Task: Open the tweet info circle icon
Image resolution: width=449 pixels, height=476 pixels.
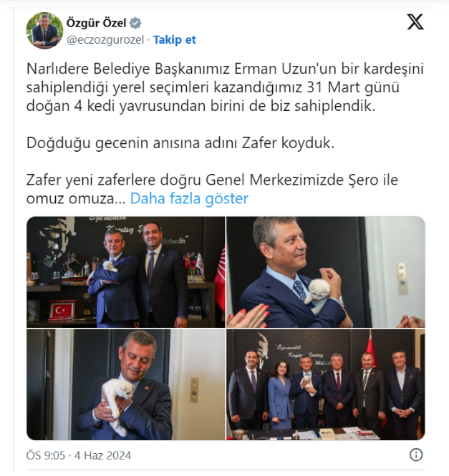Action: pos(416,455)
